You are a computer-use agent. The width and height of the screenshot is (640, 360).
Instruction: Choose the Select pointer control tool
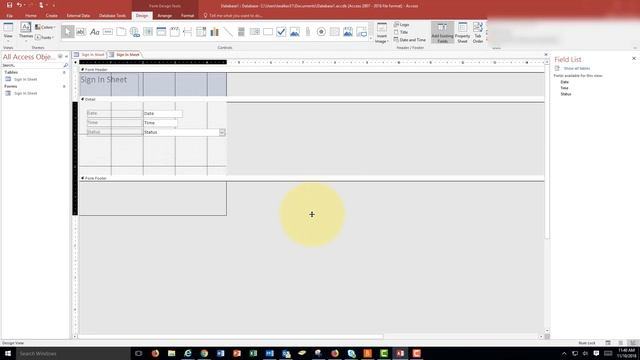pos(68,32)
